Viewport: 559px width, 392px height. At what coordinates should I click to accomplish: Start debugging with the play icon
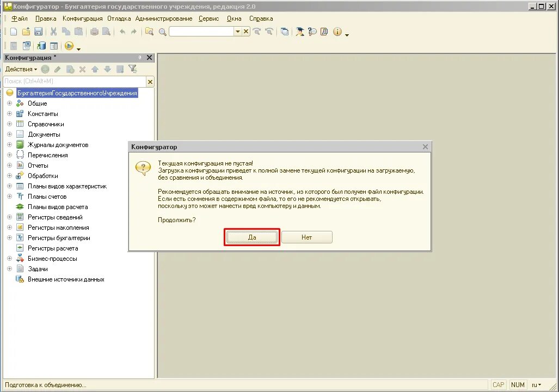pyautogui.click(x=69, y=46)
